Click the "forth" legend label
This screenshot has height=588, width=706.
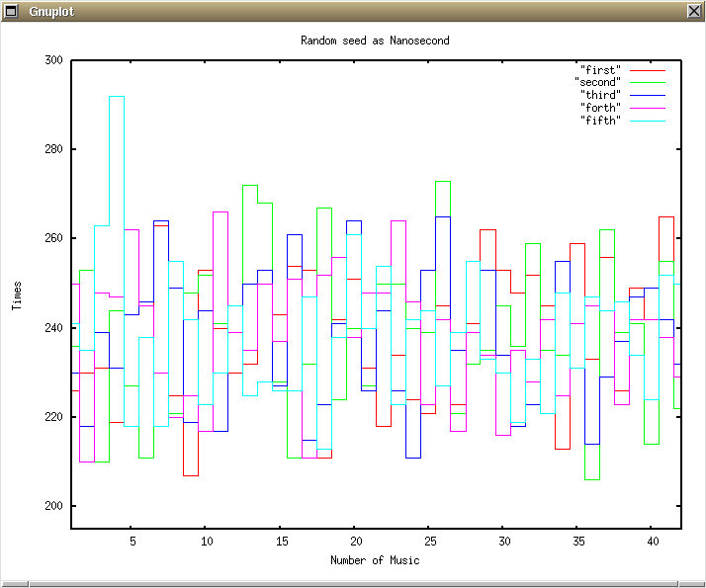point(600,108)
